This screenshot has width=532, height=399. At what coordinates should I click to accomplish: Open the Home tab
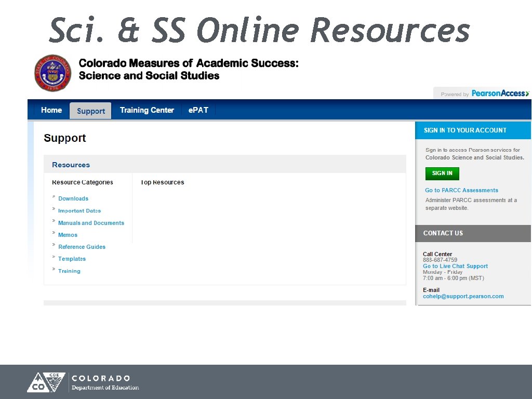(51, 110)
